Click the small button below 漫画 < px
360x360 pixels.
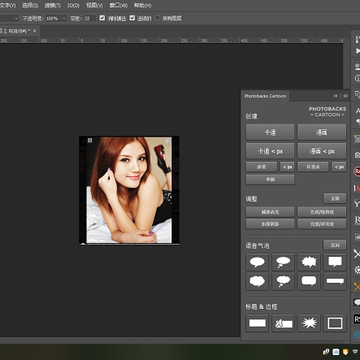(x=313, y=167)
